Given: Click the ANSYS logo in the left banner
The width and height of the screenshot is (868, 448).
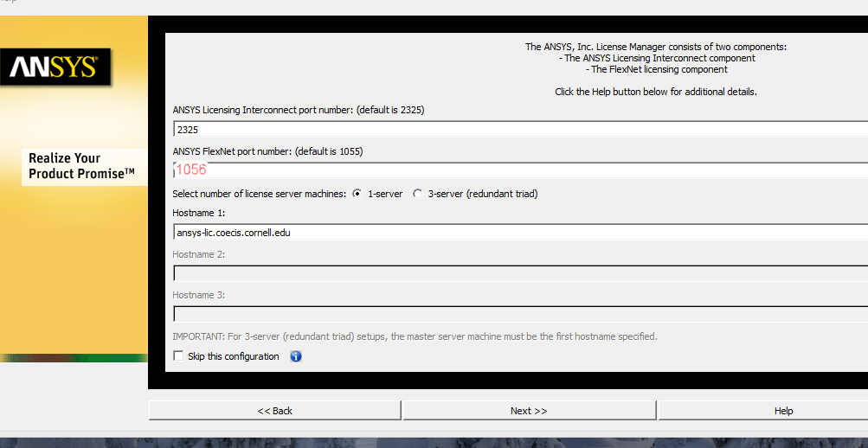Looking at the screenshot, I should click(x=55, y=67).
